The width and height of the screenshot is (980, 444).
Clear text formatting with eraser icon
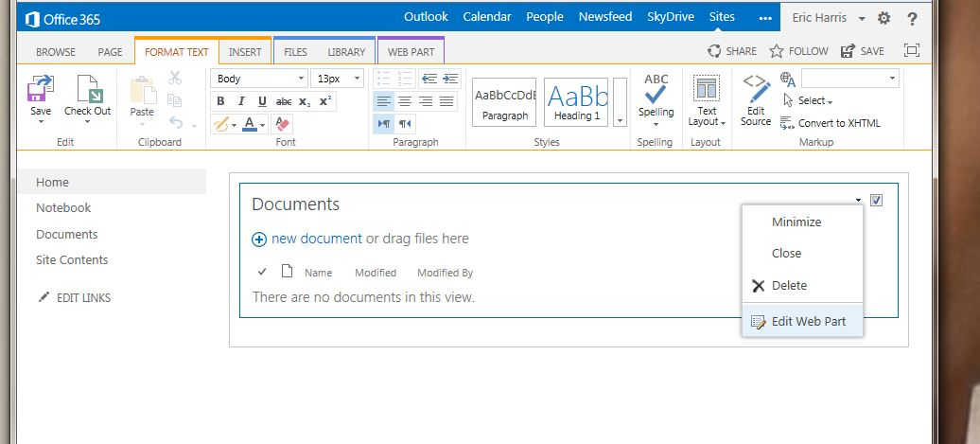(x=283, y=124)
